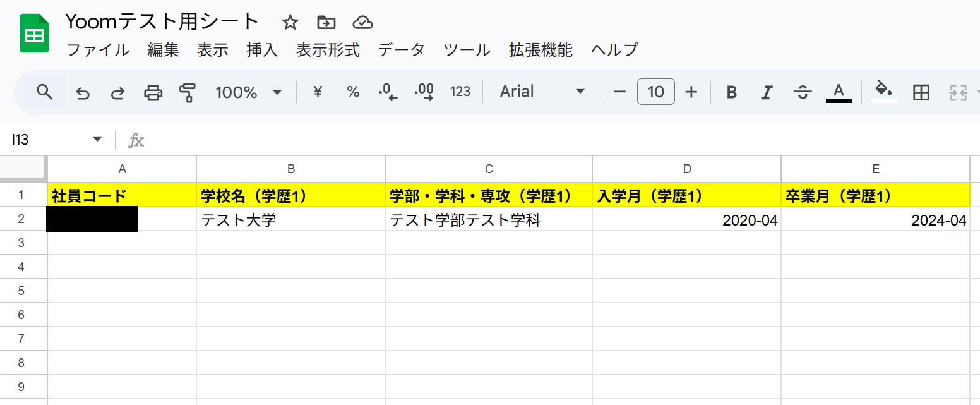Screen dimensions: 980x405
Task: Toggle strikethrough formatting
Action: pyautogui.click(x=803, y=93)
